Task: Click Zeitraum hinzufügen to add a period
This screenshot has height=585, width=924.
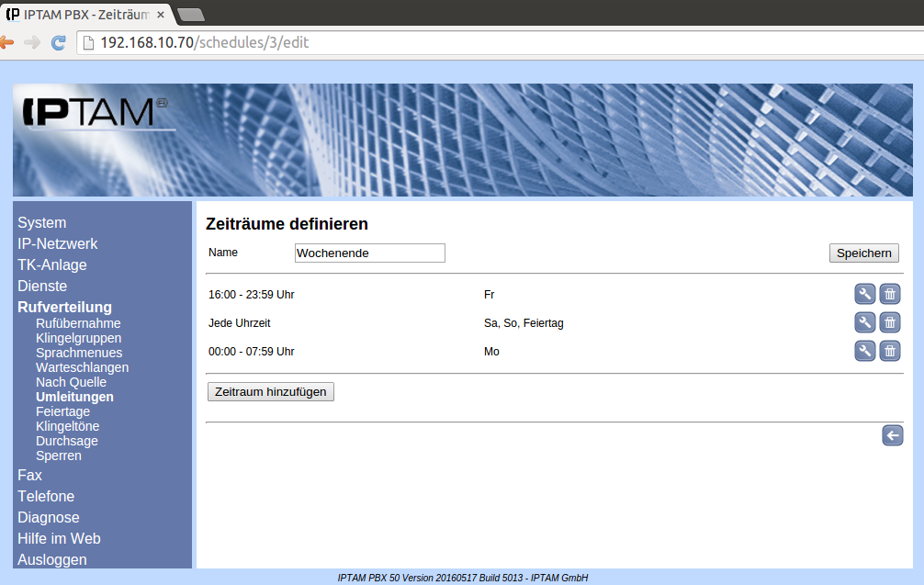Action: 271,391
